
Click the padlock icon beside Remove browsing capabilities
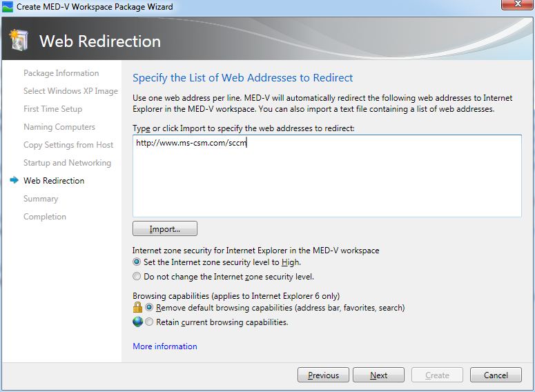tap(137, 308)
